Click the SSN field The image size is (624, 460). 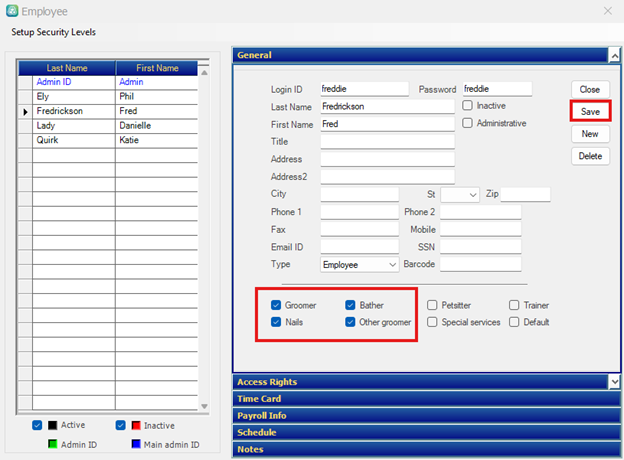(x=481, y=247)
